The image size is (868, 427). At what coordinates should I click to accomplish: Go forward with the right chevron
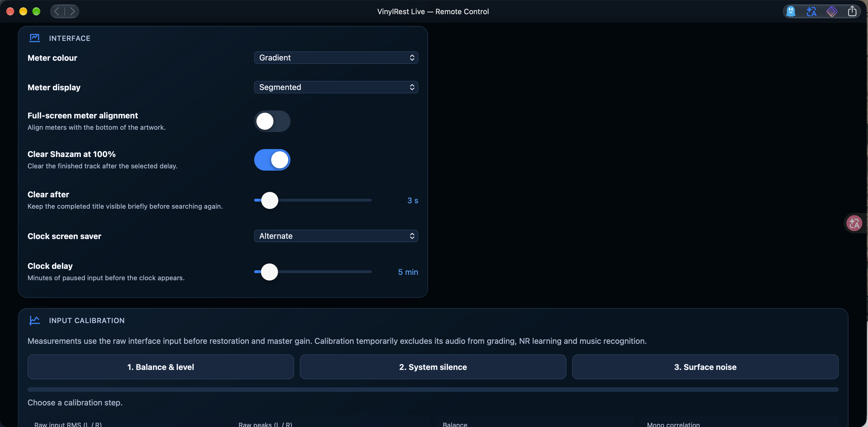72,11
